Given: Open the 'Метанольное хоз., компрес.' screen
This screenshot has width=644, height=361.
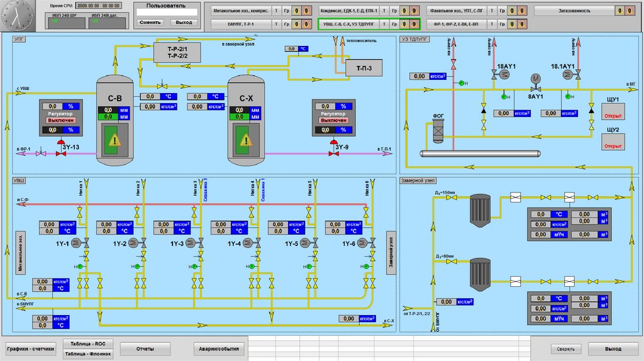Looking at the screenshot, I should 241,11.
